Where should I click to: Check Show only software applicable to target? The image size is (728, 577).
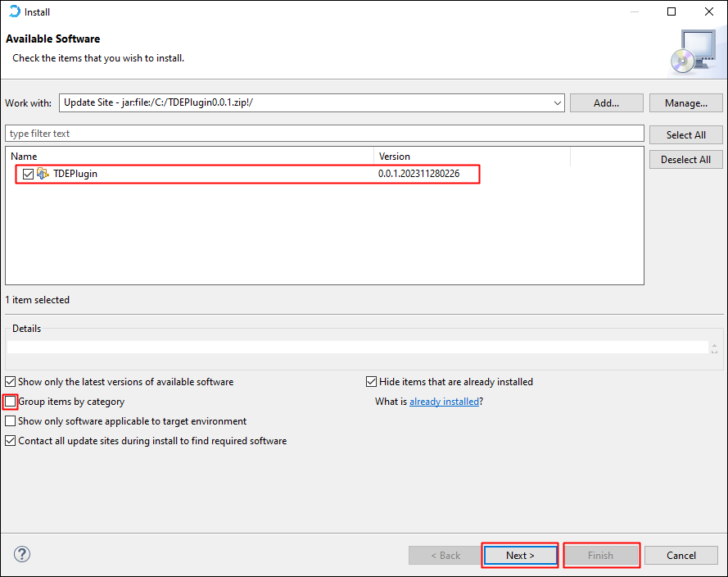pyautogui.click(x=11, y=421)
